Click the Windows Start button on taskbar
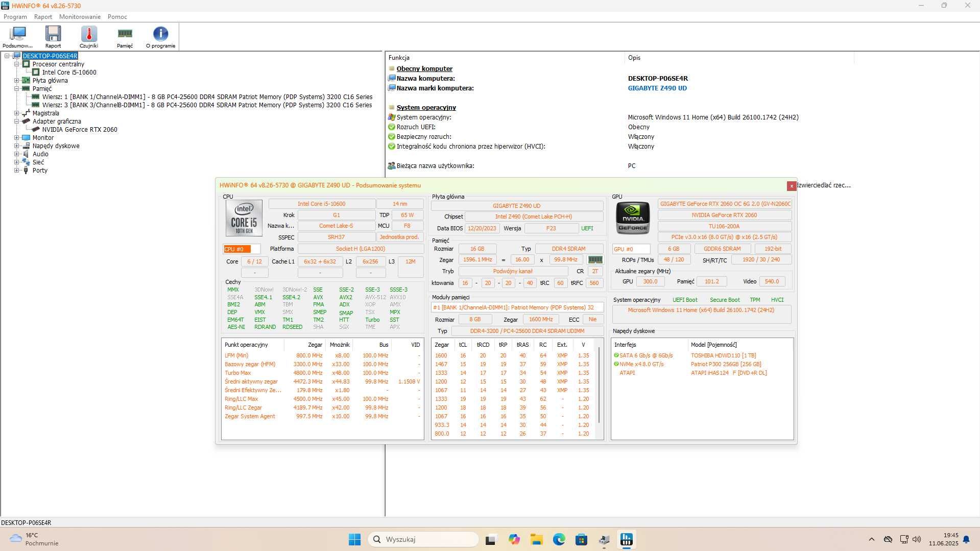 [354, 539]
